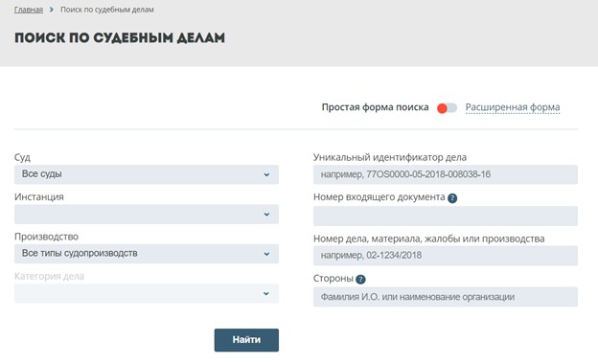Click the chevron arrow in the Суд field
Screen dimensions: 598x364
click(266, 174)
